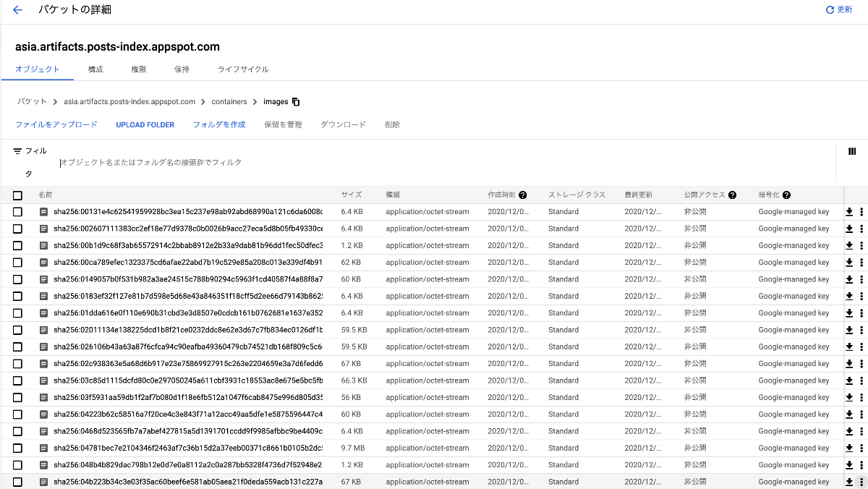
Task: Switch to the 構成 tab
Action: click(x=95, y=69)
